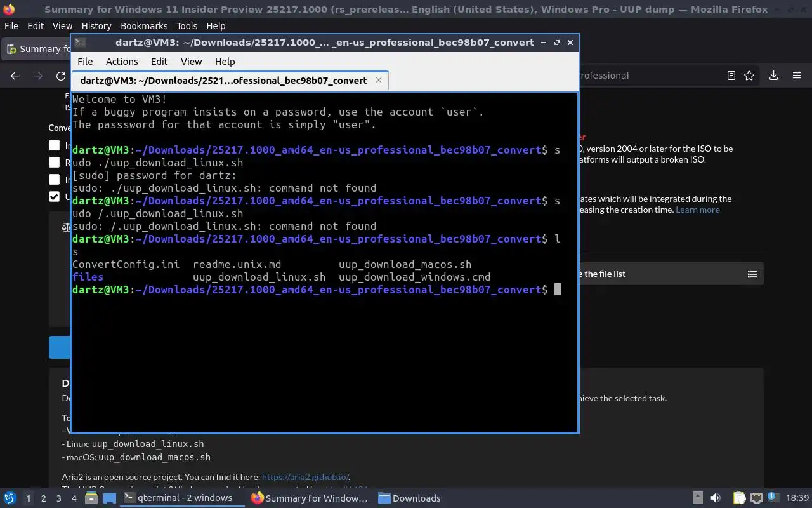Viewport: 812px width, 508px height.
Task: Uncheck the checked conversion option checkbox
Action: tap(55, 196)
